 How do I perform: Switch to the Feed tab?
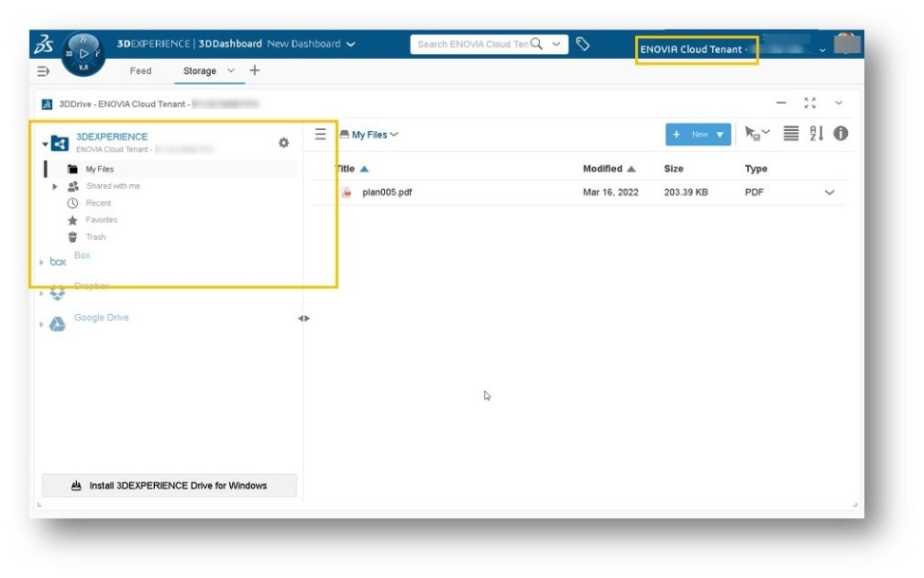tap(141, 70)
